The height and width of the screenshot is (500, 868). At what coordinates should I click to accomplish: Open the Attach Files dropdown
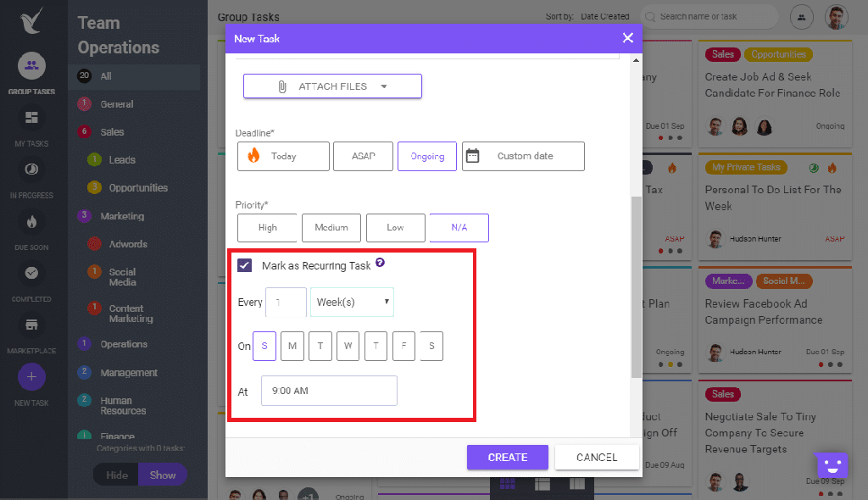[x=332, y=86]
